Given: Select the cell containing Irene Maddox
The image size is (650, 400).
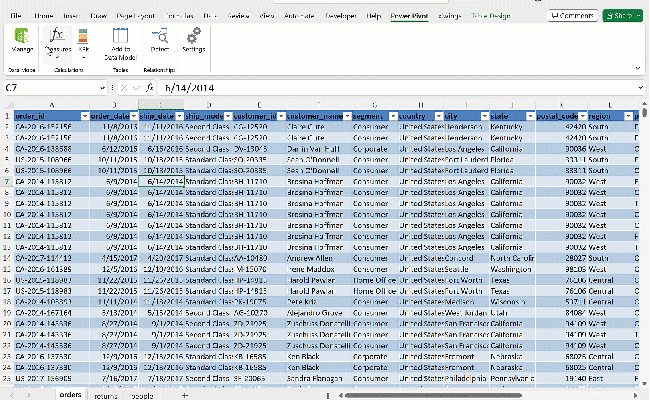Looking at the screenshot, I should click(x=318, y=269).
